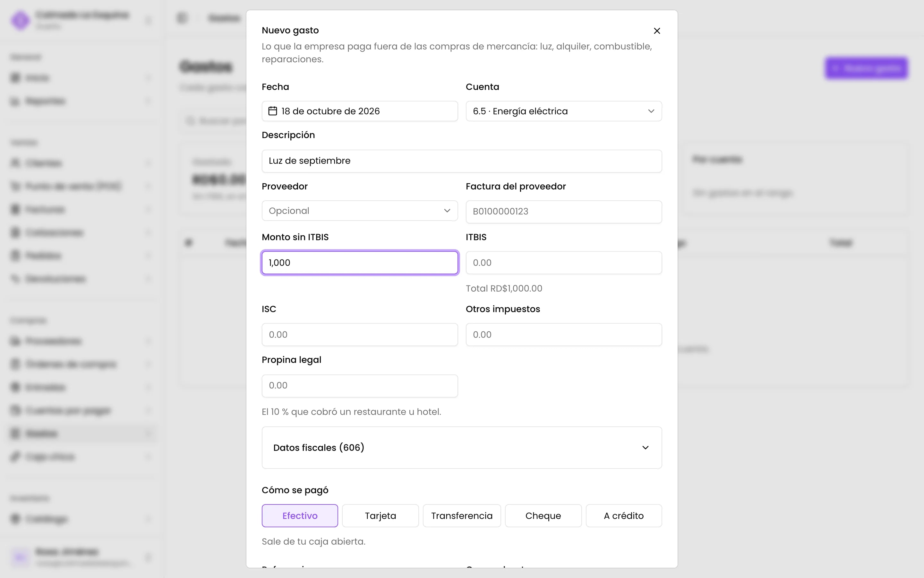Choose Cheque payment option
924x578 pixels.
pos(543,516)
